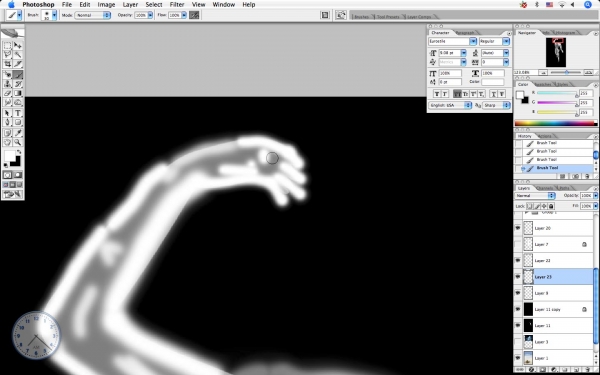Click the Navigator zoom slider
600x375 pixels.
click(x=567, y=72)
